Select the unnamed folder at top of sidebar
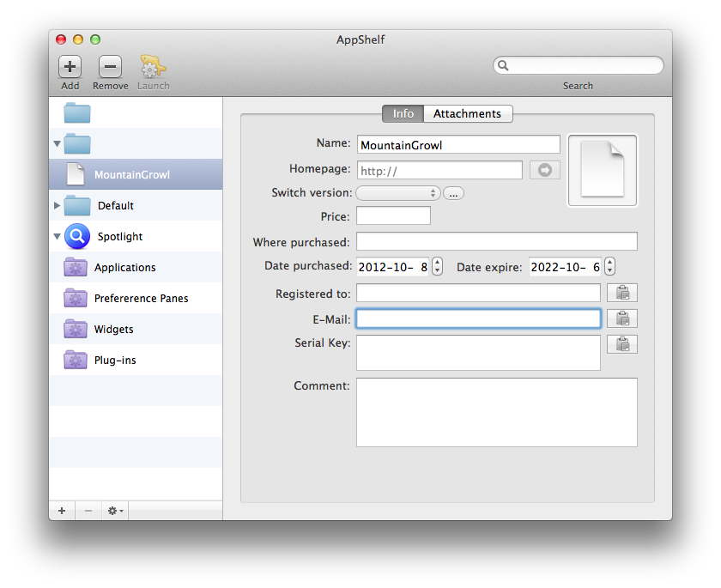This screenshot has height=588, width=721. coord(77,112)
